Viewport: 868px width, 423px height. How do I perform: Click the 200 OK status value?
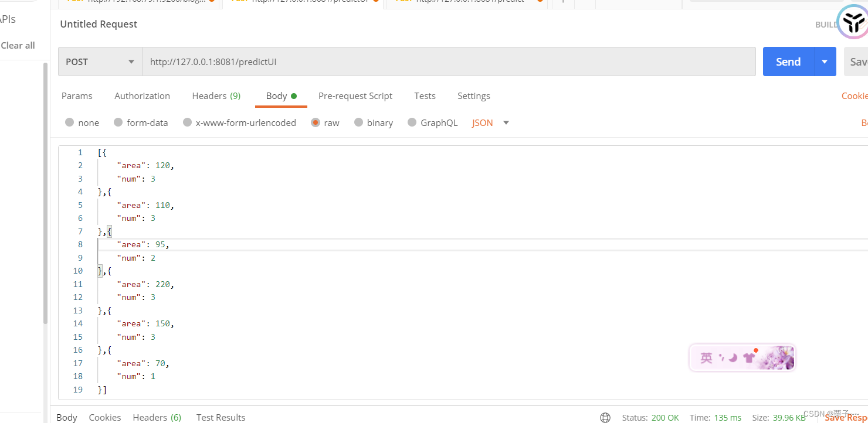click(665, 418)
